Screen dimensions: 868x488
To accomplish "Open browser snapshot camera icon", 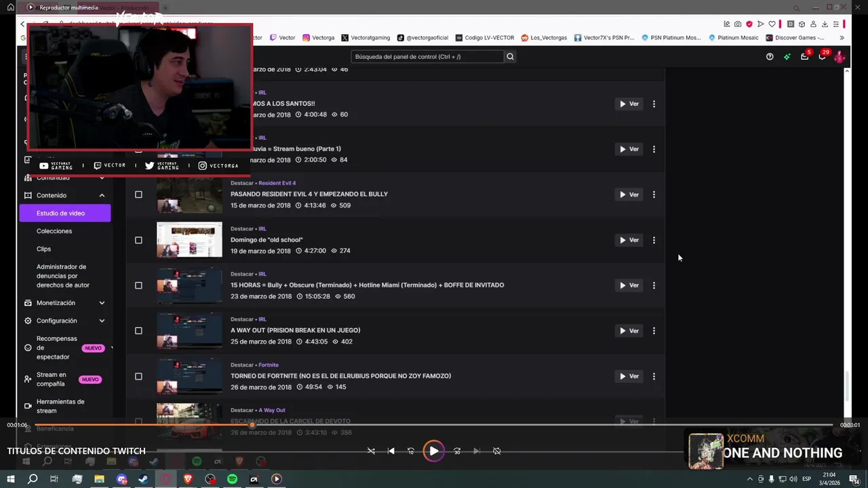I will pos(738,24).
